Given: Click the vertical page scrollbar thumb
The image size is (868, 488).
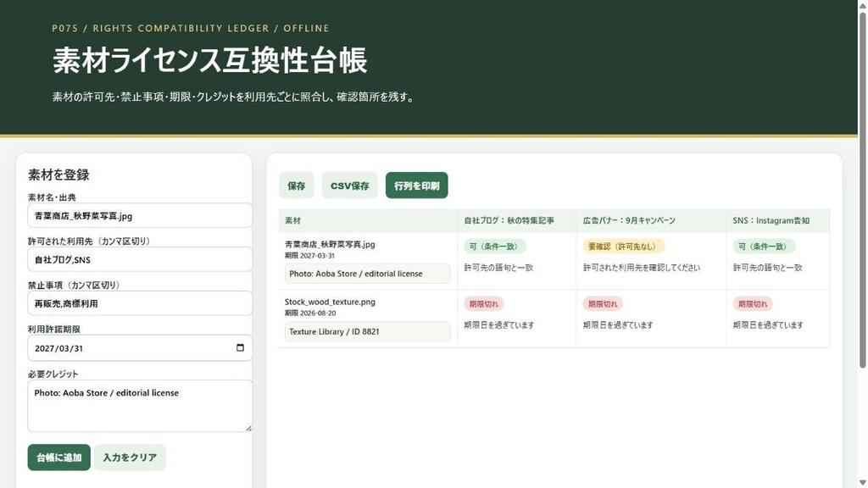Looking at the screenshot, I should (x=862, y=188).
